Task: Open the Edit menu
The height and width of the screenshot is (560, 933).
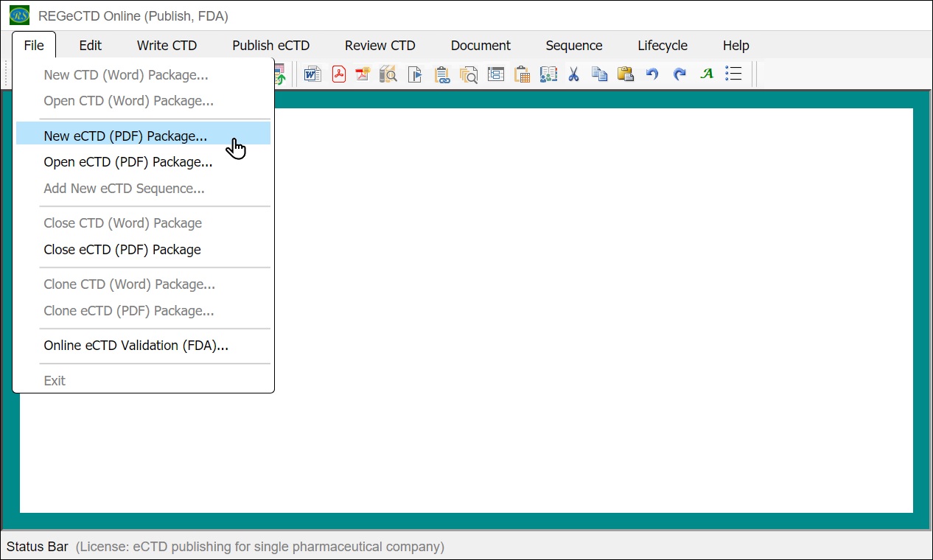Action: click(x=91, y=45)
